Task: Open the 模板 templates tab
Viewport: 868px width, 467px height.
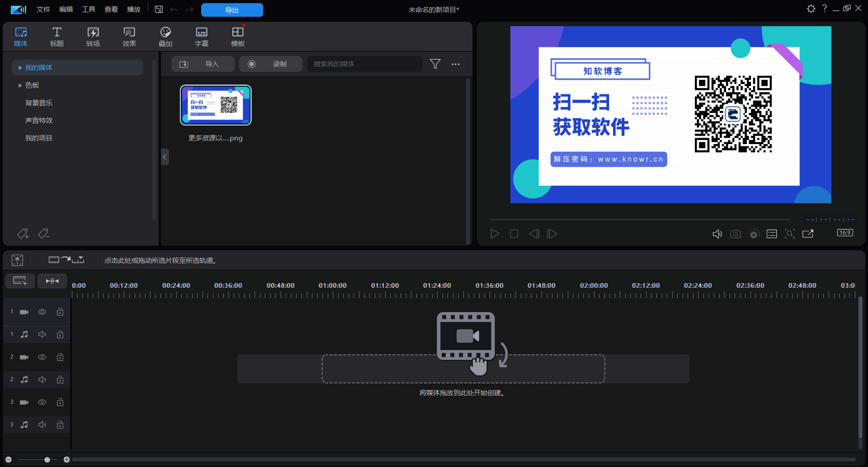Action: coord(238,37)
